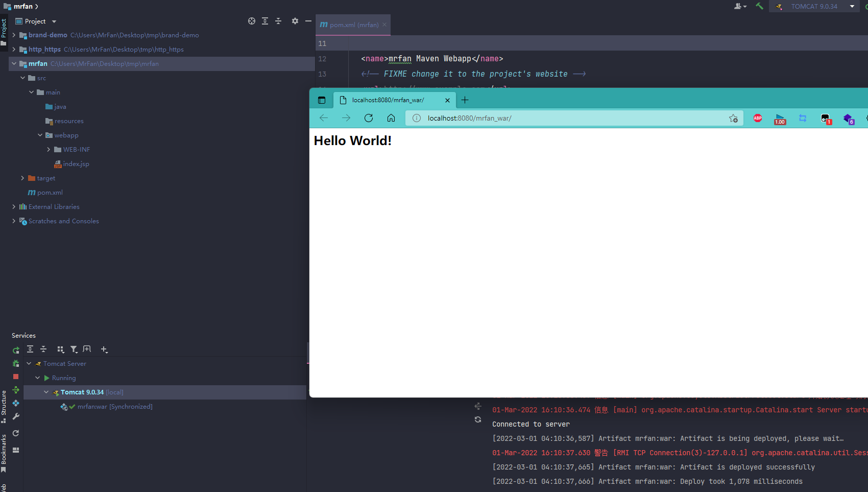Close the pom.xml editor tab
Image resolution: width=868 pixels, height=492 pixels.
[x=384, y=25]
